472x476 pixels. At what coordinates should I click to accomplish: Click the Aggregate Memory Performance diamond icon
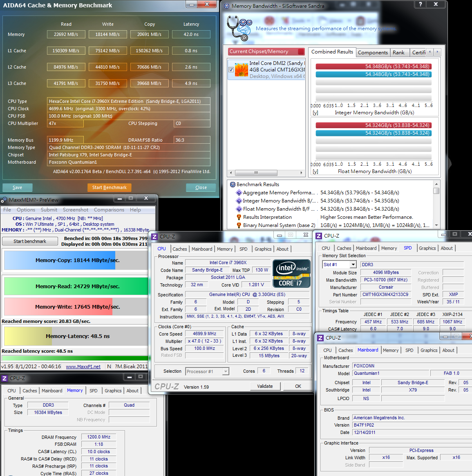coord(239,193)
